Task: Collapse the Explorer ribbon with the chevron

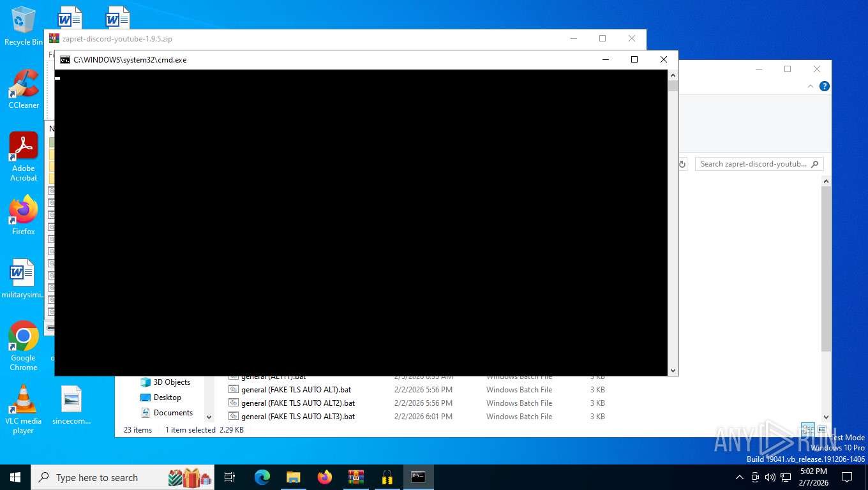Action: (811, 86)
